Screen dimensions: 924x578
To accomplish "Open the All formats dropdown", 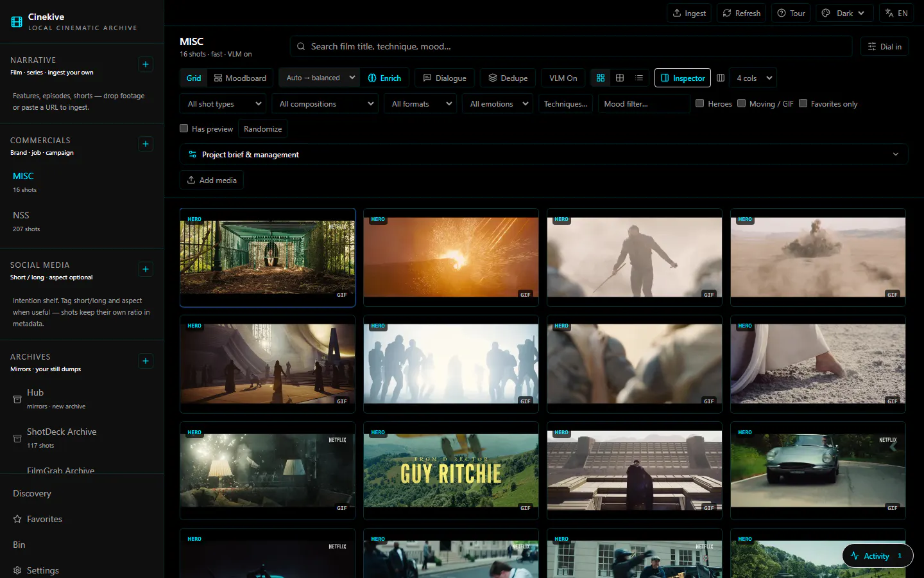I will pyautogui.click(x=420, y=103).
